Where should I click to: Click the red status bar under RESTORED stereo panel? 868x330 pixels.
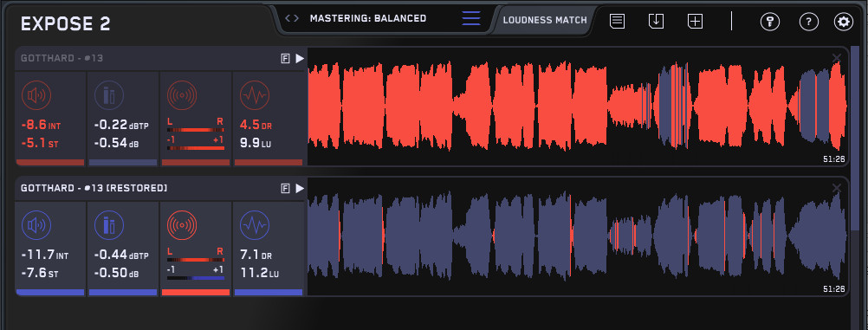point(196,293)
